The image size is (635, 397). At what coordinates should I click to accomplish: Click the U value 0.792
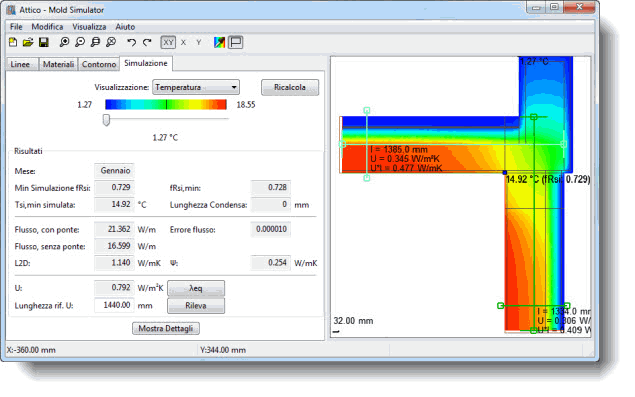(114, 288)
